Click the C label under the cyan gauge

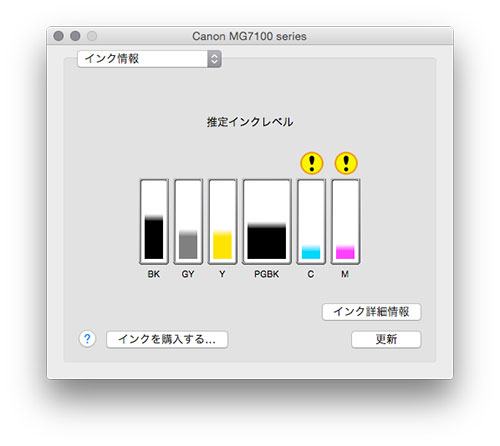pos(311,274)
